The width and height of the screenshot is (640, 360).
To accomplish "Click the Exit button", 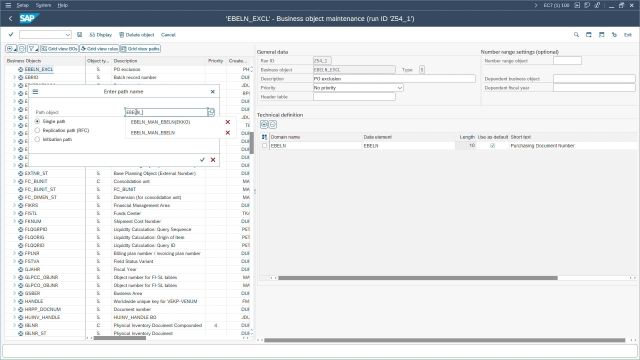I will [628, 35].
